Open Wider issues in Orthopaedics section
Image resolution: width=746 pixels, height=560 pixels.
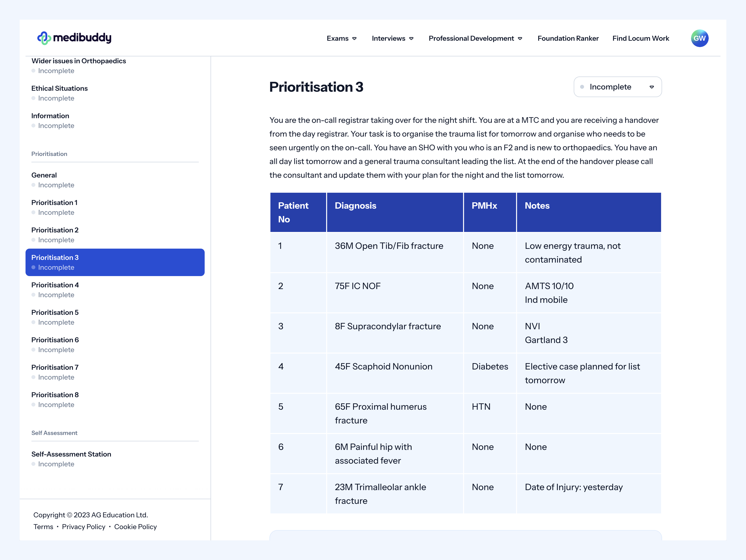click(115, 66)
